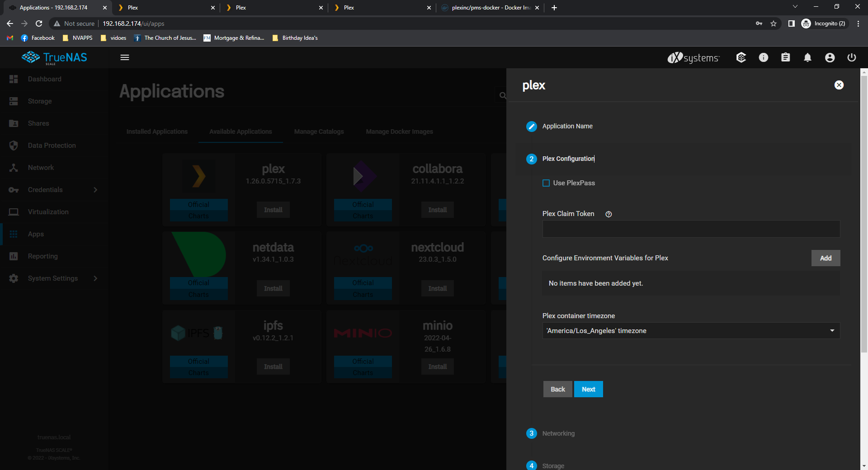Open the TrueCommand status icon
Screen dimensions: 868x470
741,57
